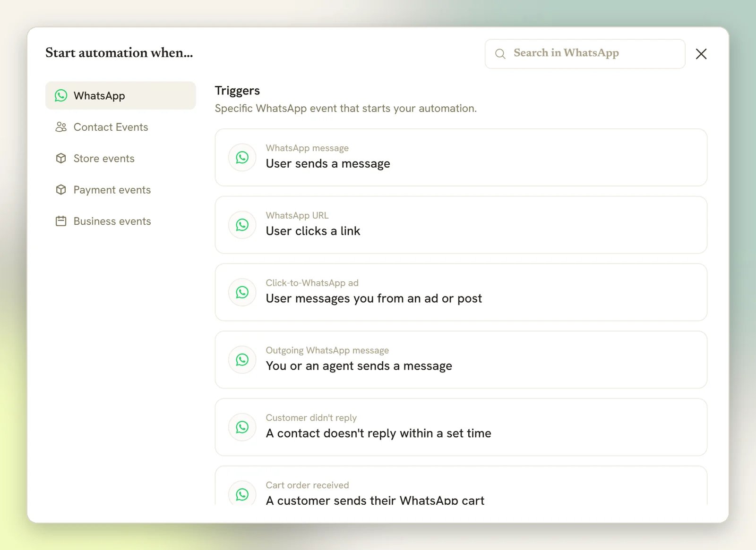
Task: Click the 'Cart order received' label
Action: pyautogui.click(x=308, y=485)
